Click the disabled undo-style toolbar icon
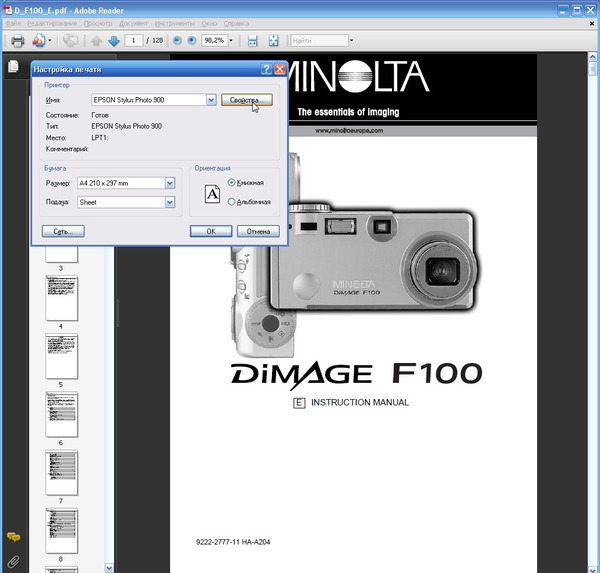 70,40
